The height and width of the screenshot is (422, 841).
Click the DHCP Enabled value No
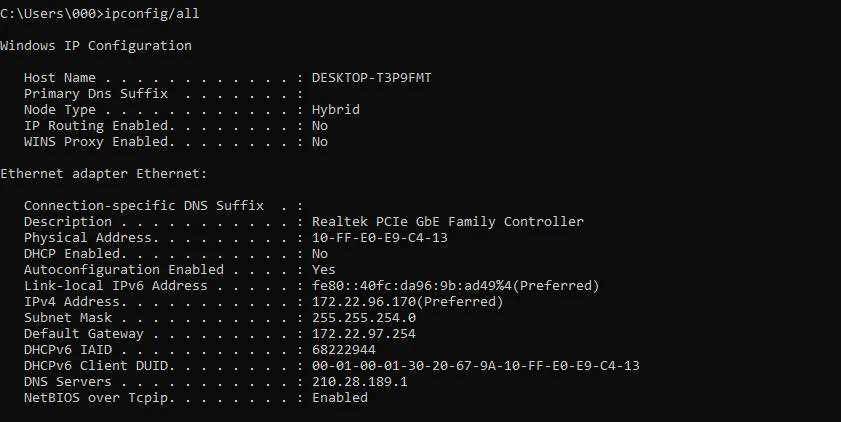coord(319,254)
